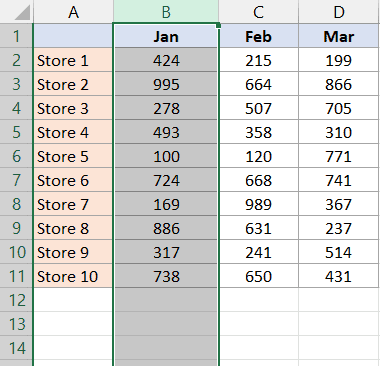Click the cell containing 199
Image resolution: width=380 pixels, height=366 pixels.
(339, 60)
